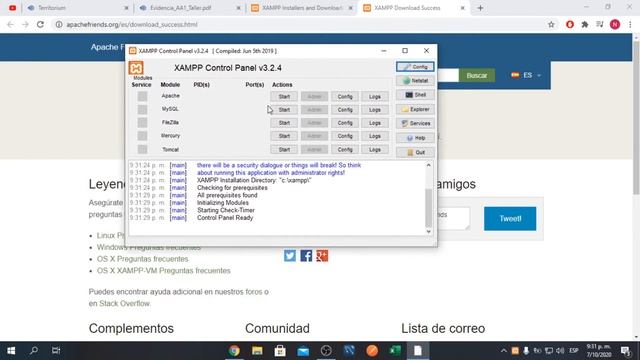
Task: Click the browser page vertical scrollbar
Action: pos(636,117)
